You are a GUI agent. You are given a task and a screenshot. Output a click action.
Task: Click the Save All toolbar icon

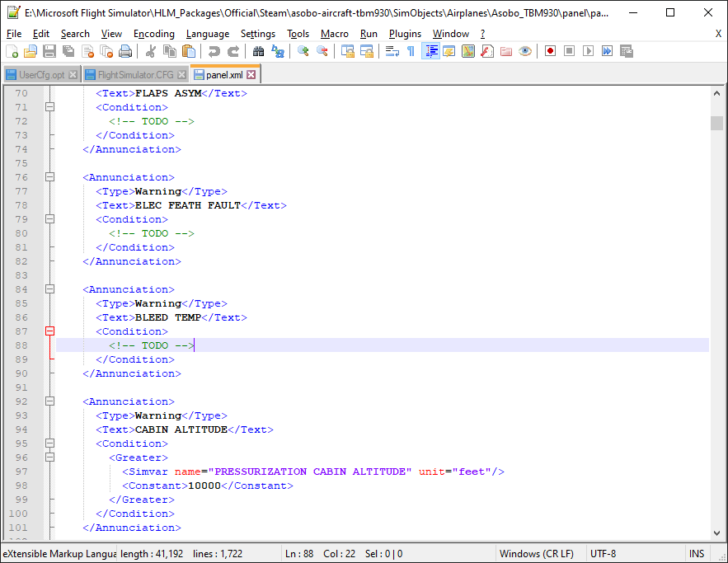[68, 51]
